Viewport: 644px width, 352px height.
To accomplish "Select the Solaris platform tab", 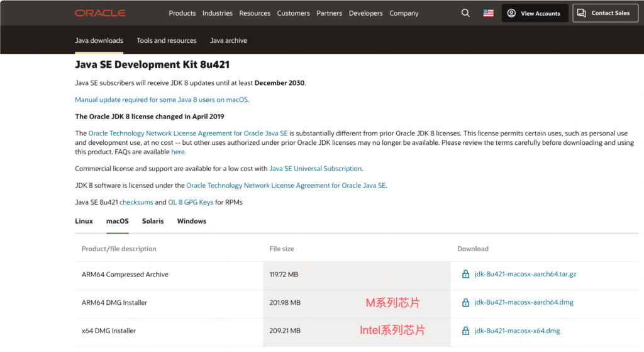I will click(x=153, y=221).
